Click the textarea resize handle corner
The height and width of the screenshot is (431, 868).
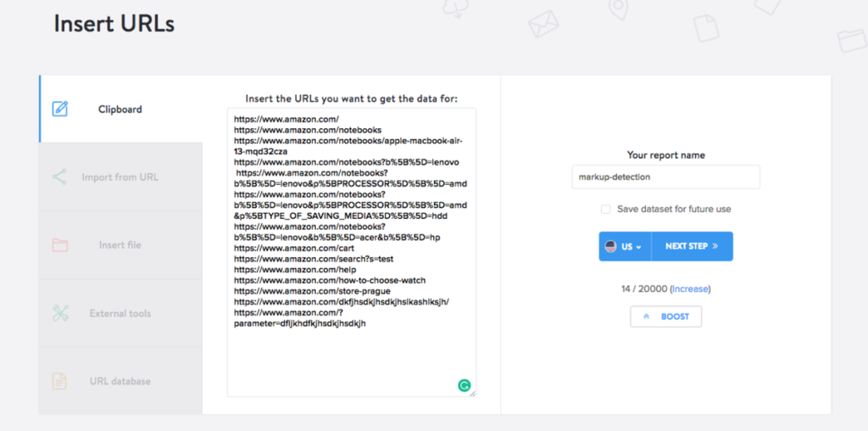(x=472, y=394)
